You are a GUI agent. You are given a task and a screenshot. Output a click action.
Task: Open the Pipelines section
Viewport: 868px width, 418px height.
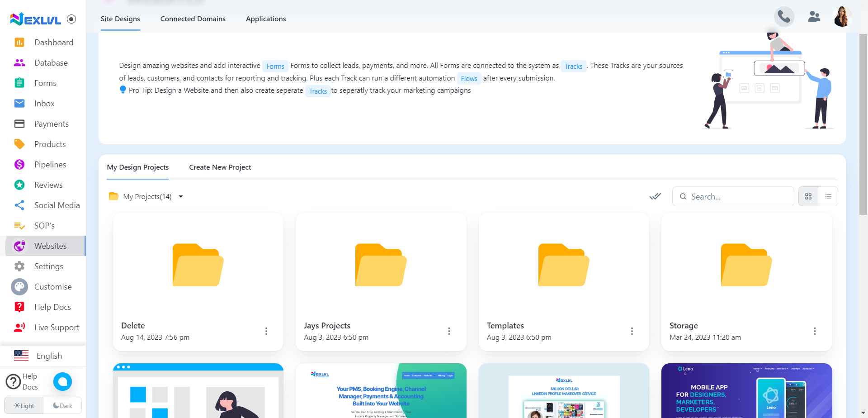50,164
